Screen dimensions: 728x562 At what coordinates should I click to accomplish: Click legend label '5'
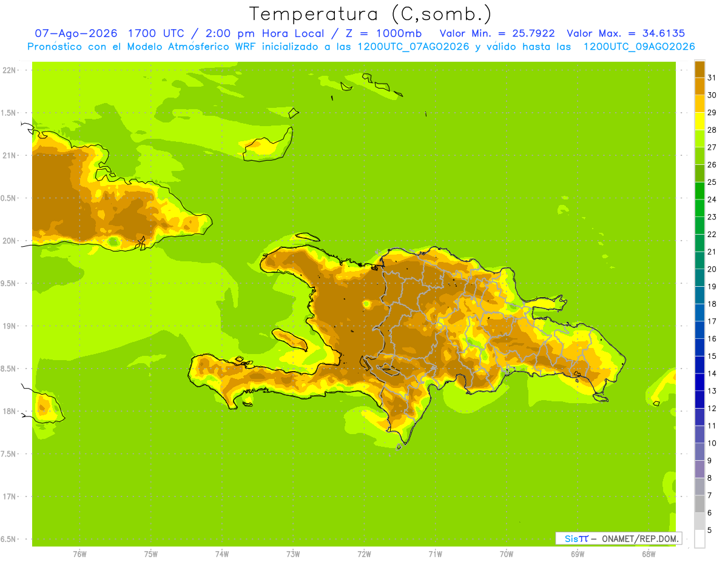710,530
